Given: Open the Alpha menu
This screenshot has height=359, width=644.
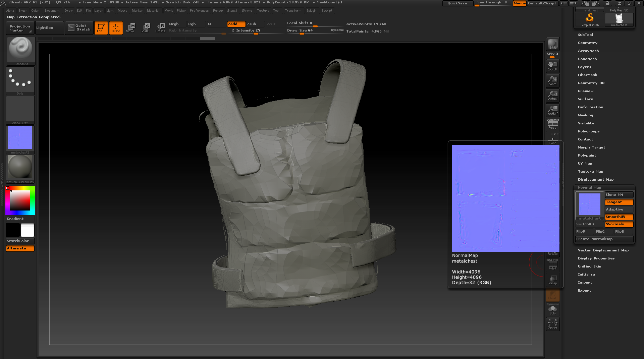Looking at the screenshot, I should [10, 11].
